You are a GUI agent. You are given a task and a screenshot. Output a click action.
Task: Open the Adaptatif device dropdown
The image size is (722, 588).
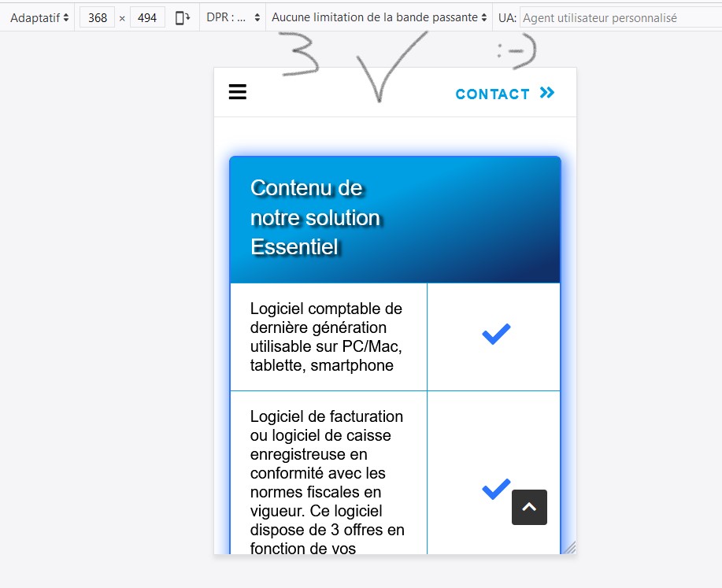(39, 17)
